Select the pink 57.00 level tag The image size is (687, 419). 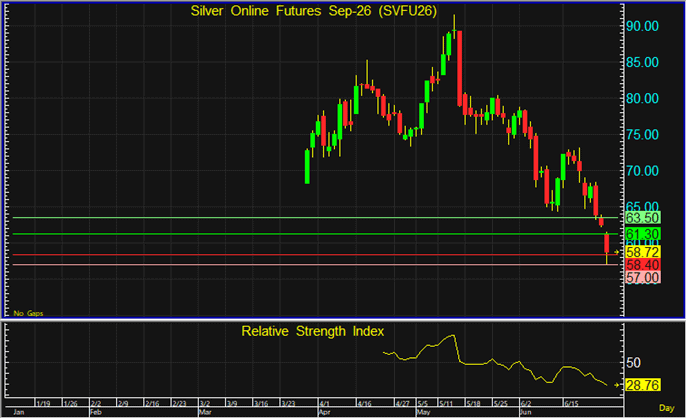pos(642,277)
